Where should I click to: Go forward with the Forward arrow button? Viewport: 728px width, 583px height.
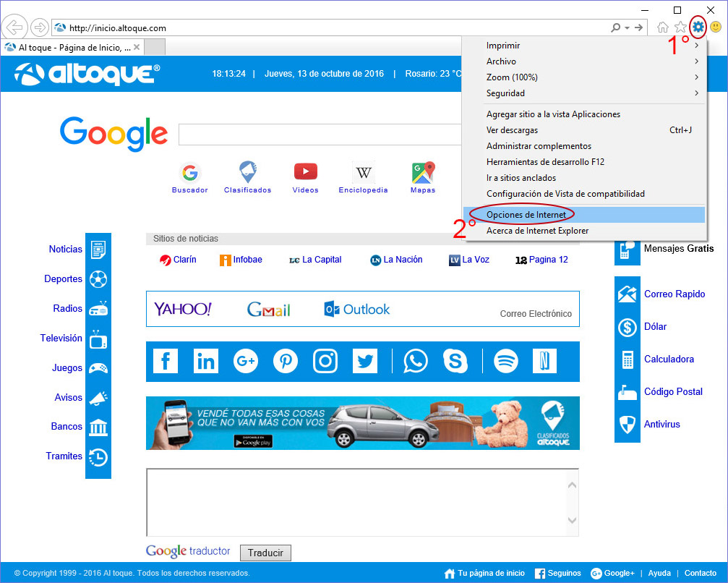40,28
